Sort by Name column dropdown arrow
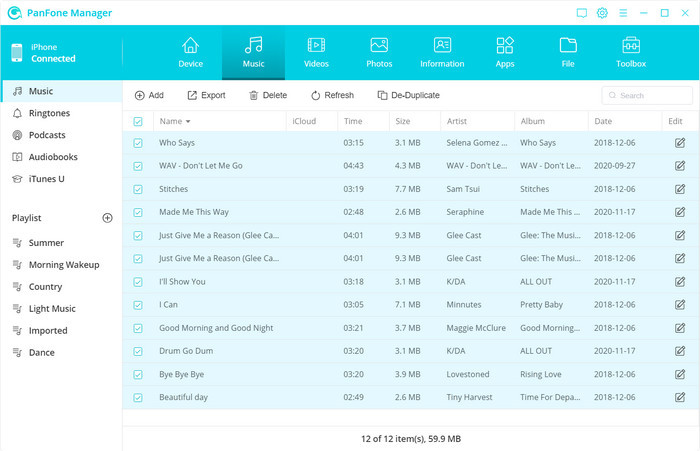Screen dimensions: 700x451 188,121
